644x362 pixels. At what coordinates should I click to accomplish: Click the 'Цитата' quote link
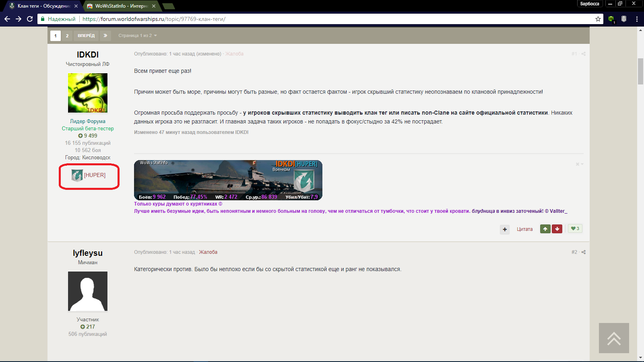pos(524,229)
